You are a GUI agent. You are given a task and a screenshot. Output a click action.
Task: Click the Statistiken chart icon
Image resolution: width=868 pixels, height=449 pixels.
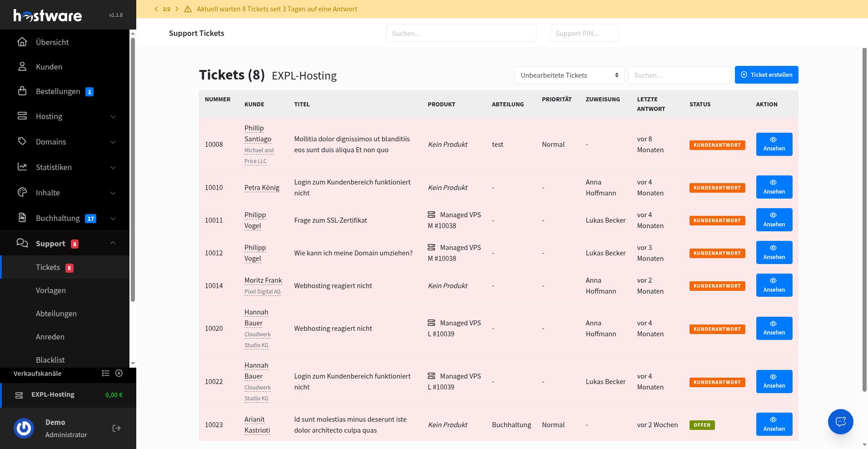22,167
